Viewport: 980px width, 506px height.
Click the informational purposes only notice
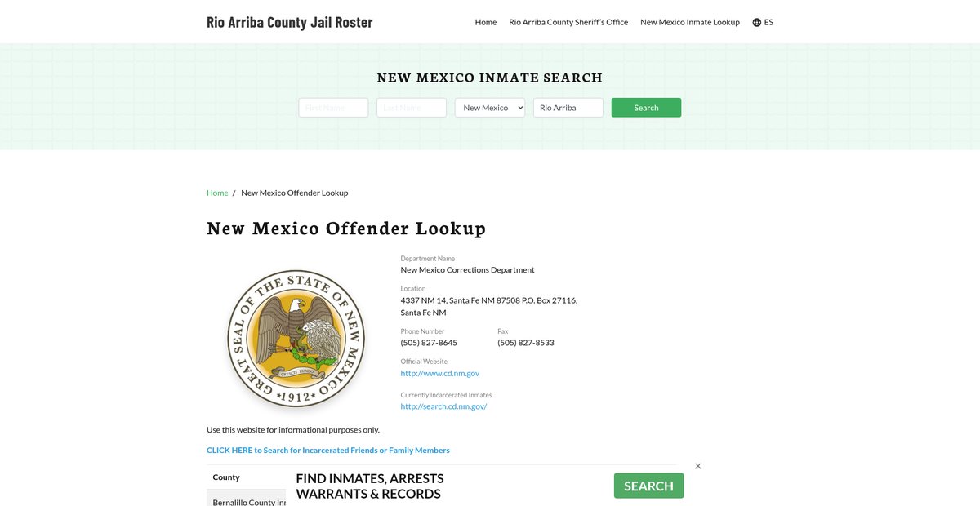293,429
